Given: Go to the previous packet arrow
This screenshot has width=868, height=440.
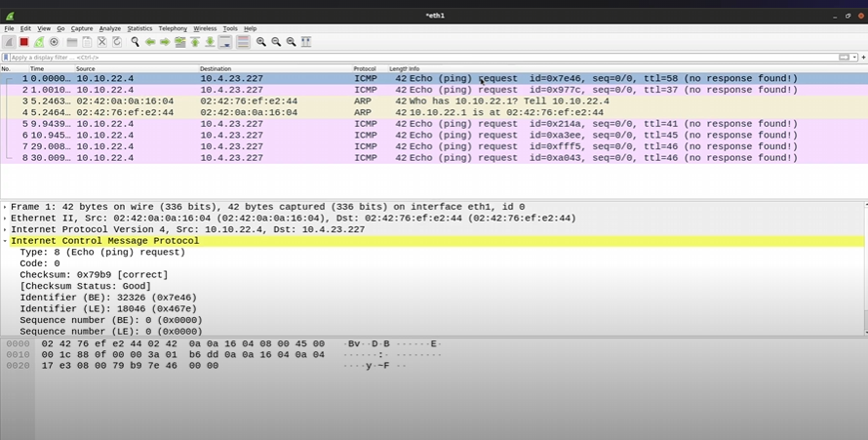Looking at the screenshot, I should [150, 42].
